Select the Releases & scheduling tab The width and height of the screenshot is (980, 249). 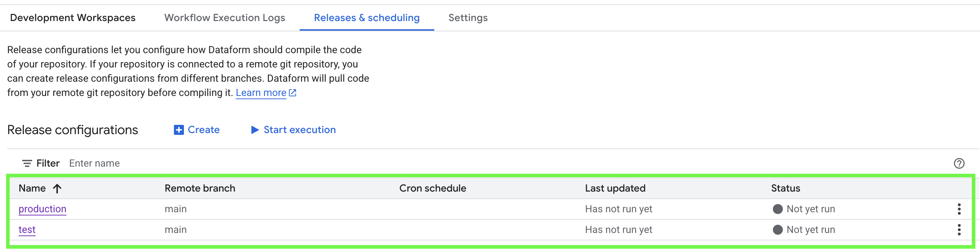click(366, 17)
